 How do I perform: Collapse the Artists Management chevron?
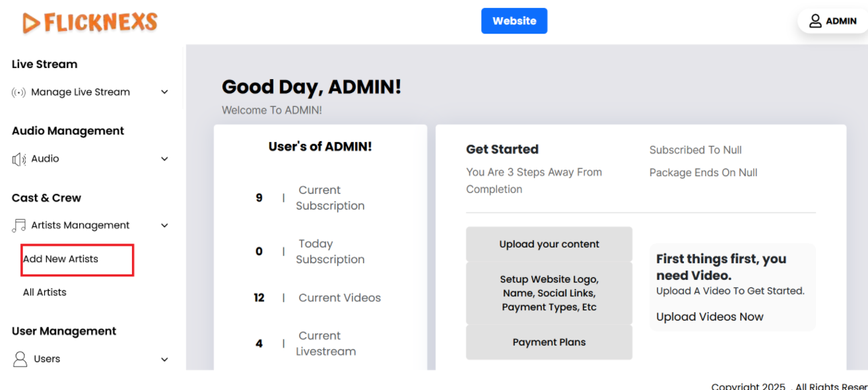pos(164,226)
